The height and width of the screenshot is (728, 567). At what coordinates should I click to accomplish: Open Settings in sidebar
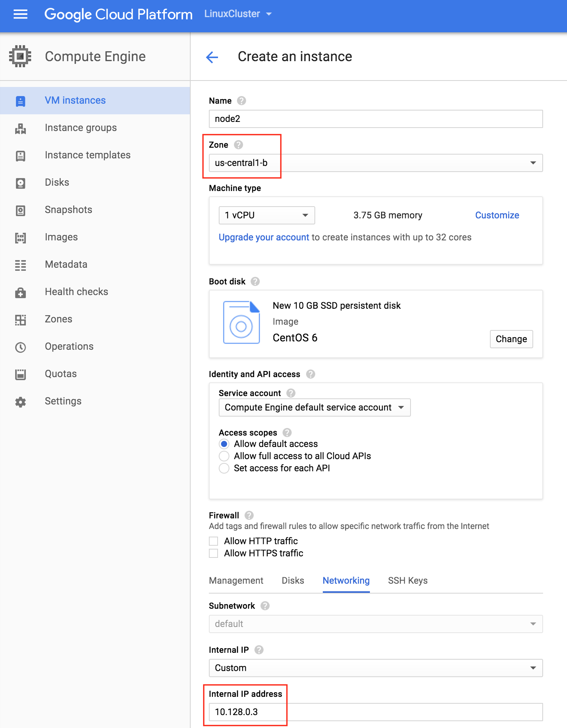95,401
